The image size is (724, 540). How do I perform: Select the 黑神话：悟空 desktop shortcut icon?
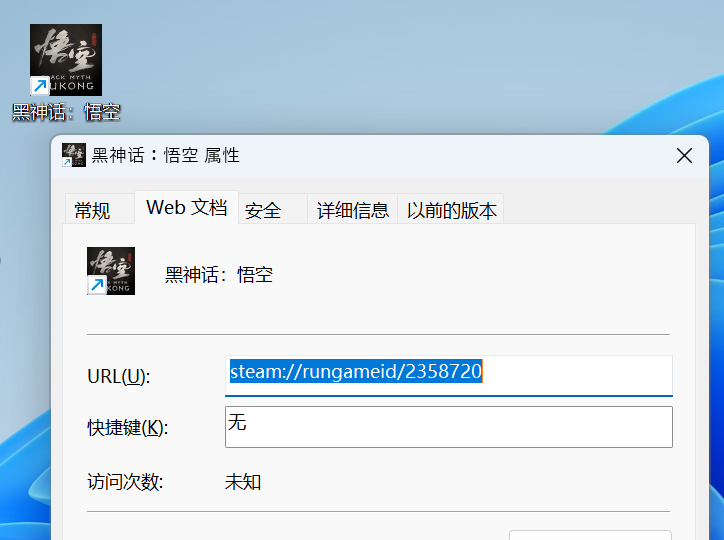[x=66, y=60]
